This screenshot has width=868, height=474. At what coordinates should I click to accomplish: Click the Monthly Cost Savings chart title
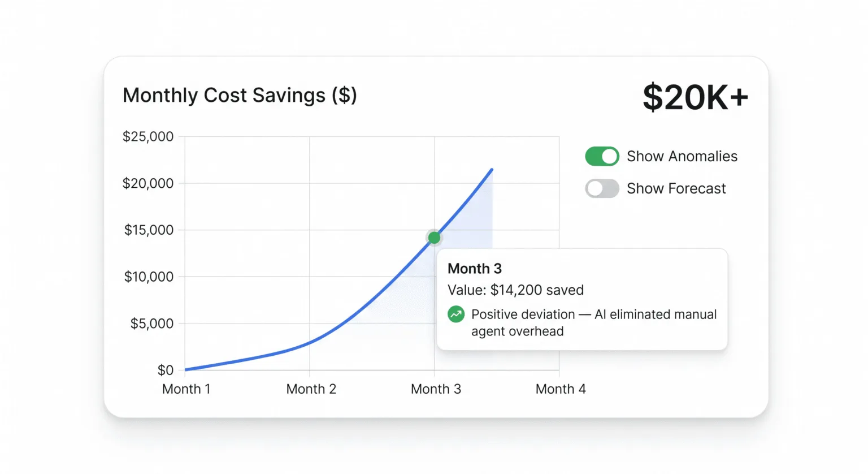click(x=240, y=95)
